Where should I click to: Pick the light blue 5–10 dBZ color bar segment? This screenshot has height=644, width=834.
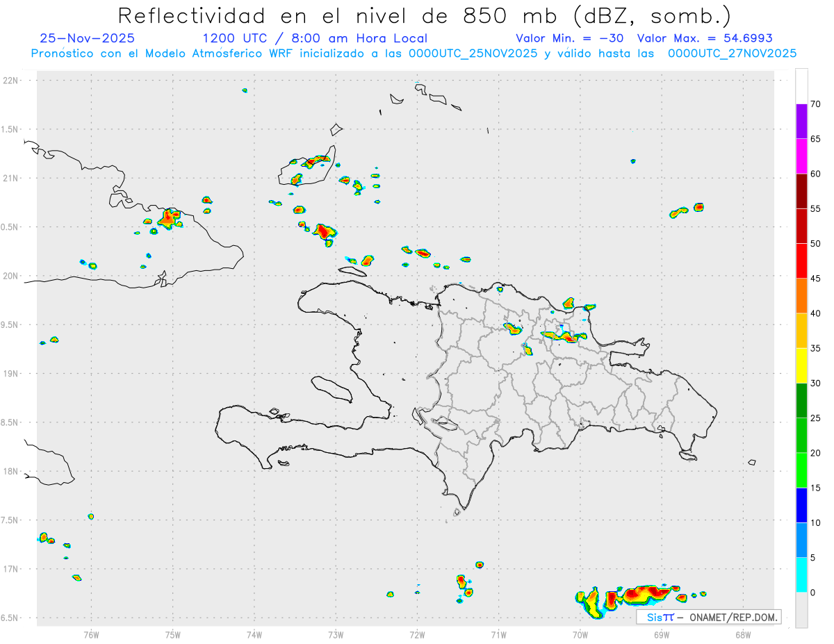coord(801,540)
